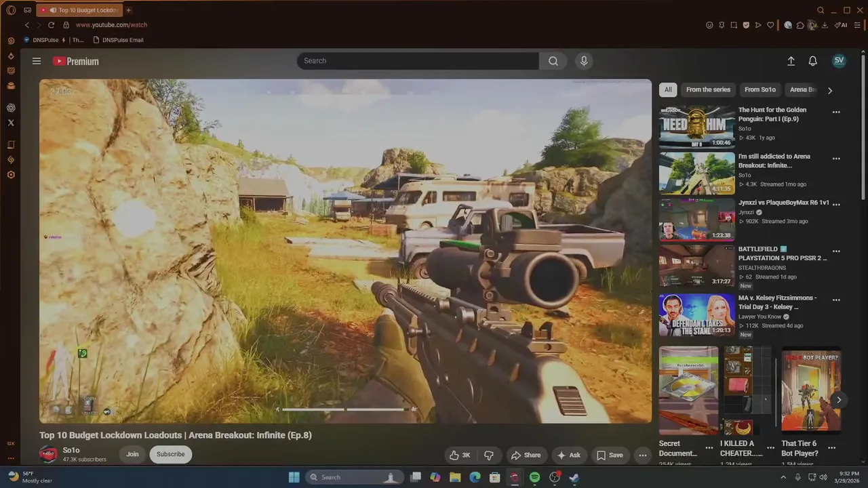Open options for I'm still addicted video
Viewport: 868px width, 488px height.
point(836,159)
